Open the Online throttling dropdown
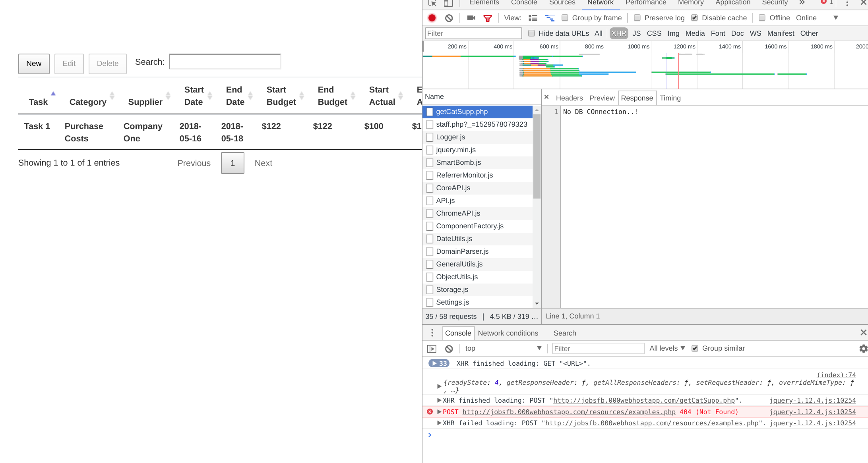Viewport: 868px width, 463px height. pos(817,18)
